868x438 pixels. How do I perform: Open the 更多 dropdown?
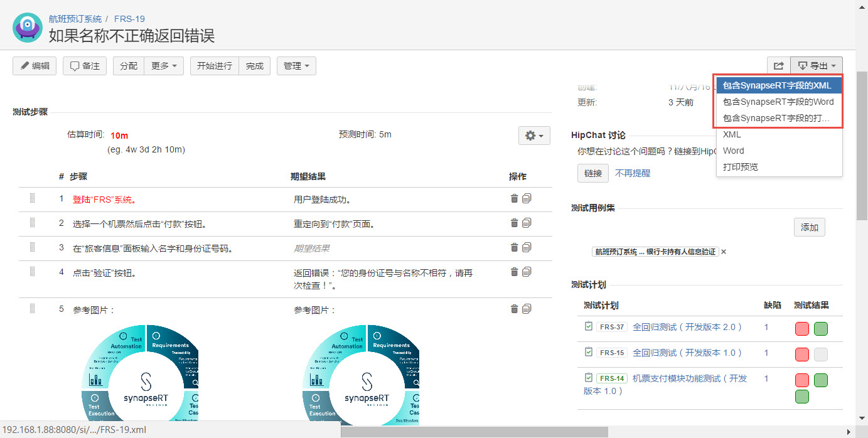coord(164,66)
